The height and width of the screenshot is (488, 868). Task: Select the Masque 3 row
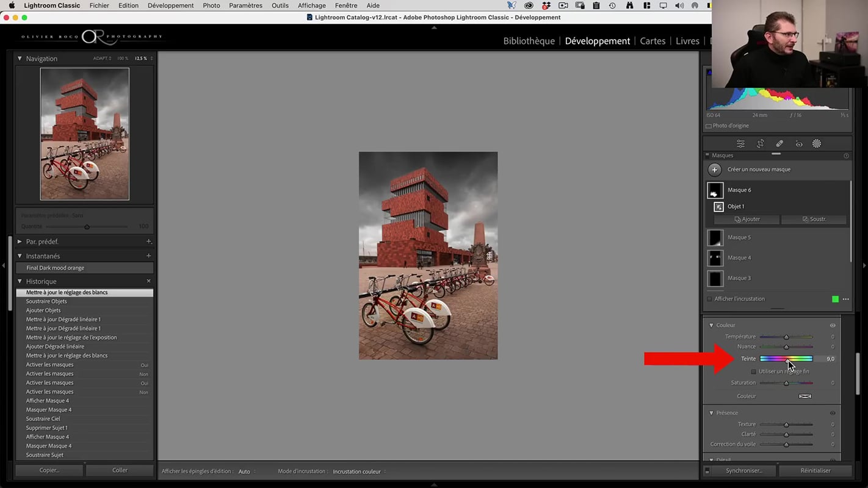pos(778,278)
